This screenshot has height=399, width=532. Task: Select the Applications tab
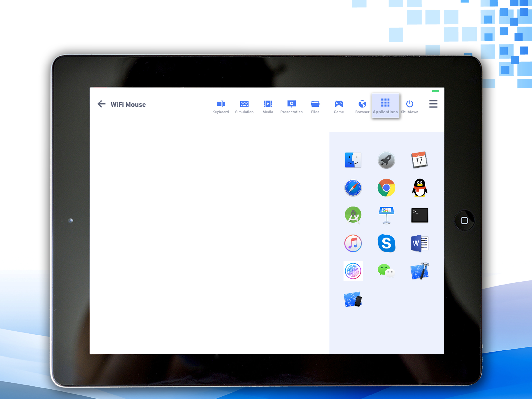(385, 106)
